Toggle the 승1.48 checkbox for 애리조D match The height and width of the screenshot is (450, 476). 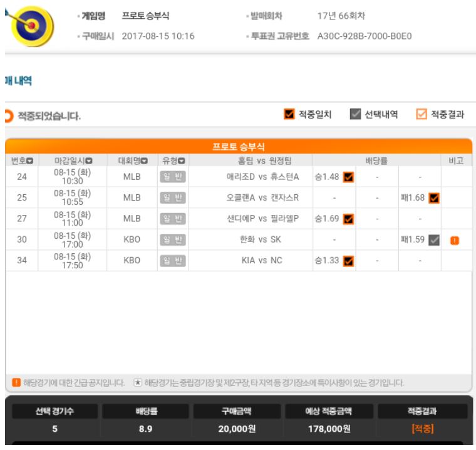[348, 177]
